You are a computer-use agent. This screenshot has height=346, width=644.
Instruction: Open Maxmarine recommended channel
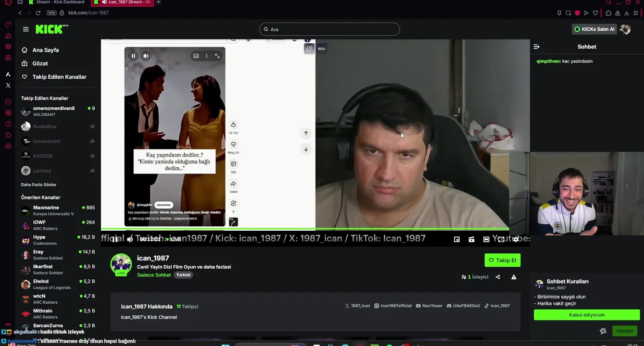click(58, 210)
